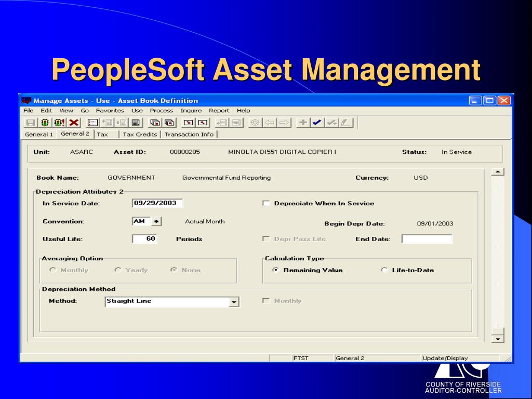Image resolution: width=532 pixels, height=399 pixels.
Task: Toggle the Depr Pass Life checkbox
Action: pos(266,239)
